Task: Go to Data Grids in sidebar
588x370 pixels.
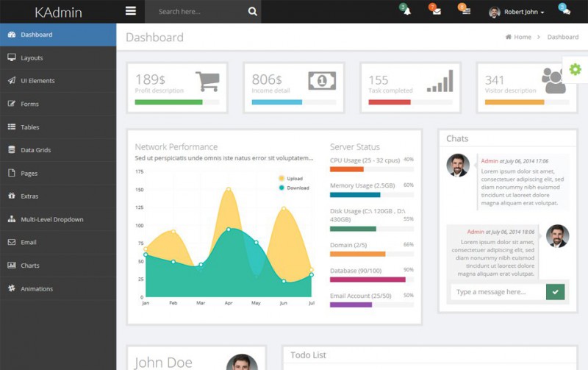Action: tap(35, 150)
